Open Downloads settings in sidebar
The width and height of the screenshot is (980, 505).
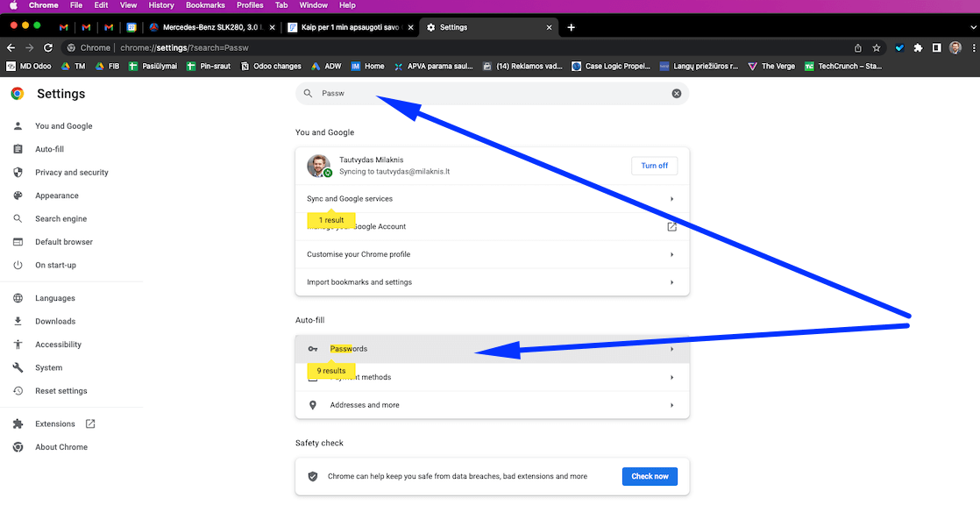tap(55, 321)
